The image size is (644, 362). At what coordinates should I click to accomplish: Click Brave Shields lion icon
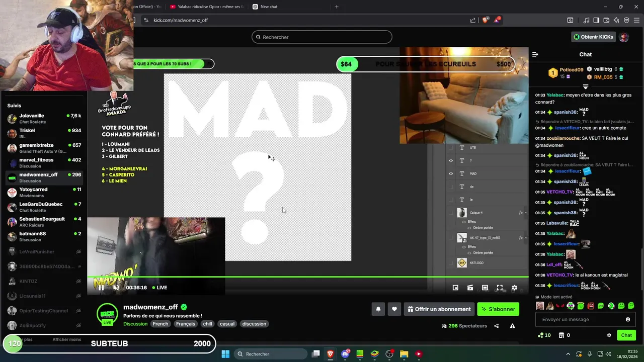pyautogui.click(x=485, y=20)
